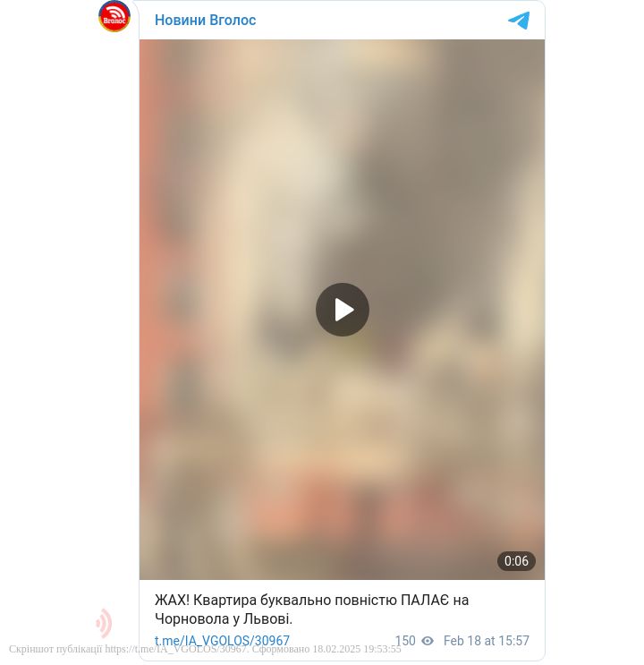
Task: Open the Новини Вголос channel name
Action: coord(205,20)
